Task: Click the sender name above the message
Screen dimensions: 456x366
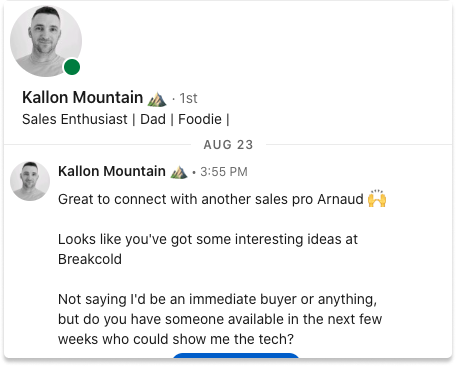Action: click(112, 171)
